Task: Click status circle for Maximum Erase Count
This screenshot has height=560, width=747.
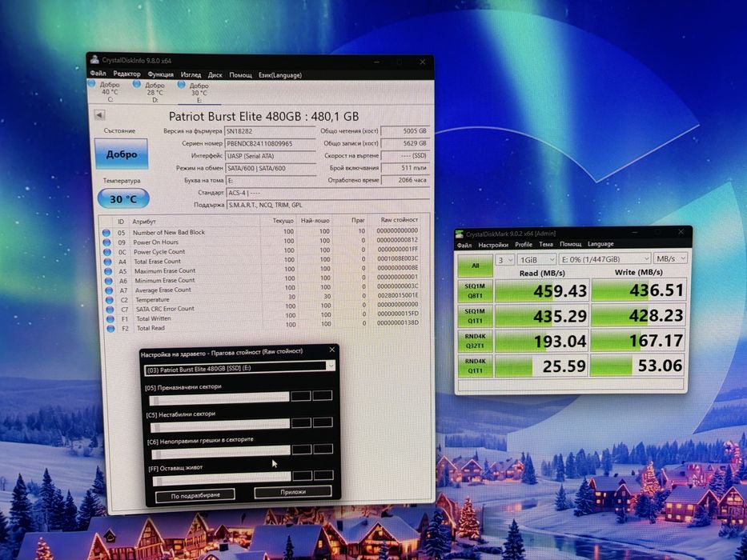Action: coord(109,271)
